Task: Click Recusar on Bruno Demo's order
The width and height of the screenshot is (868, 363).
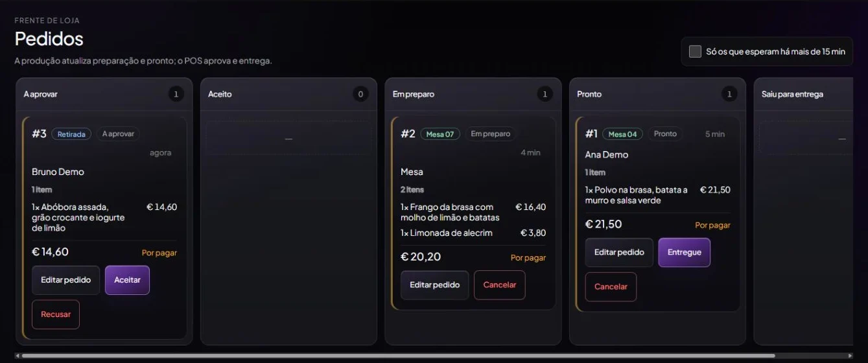Action: click(x=56, y=314)
